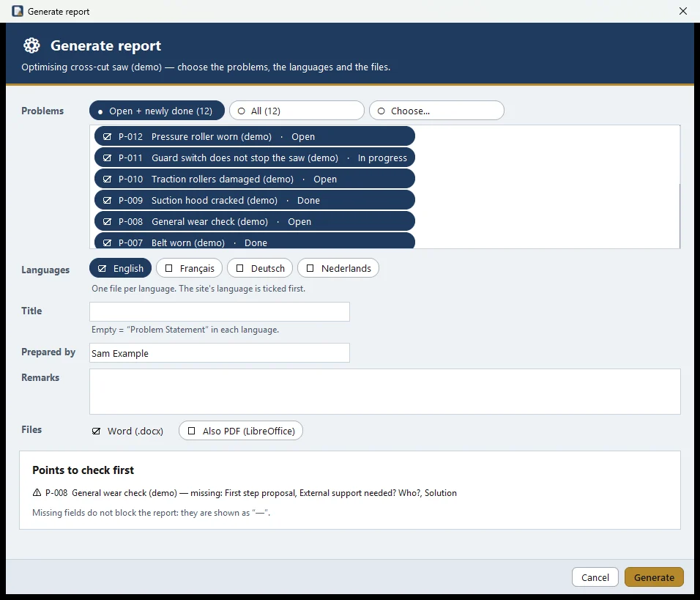Click the Title input field
This screenshot has height=600, width=700.
click(x=220, y=312)
